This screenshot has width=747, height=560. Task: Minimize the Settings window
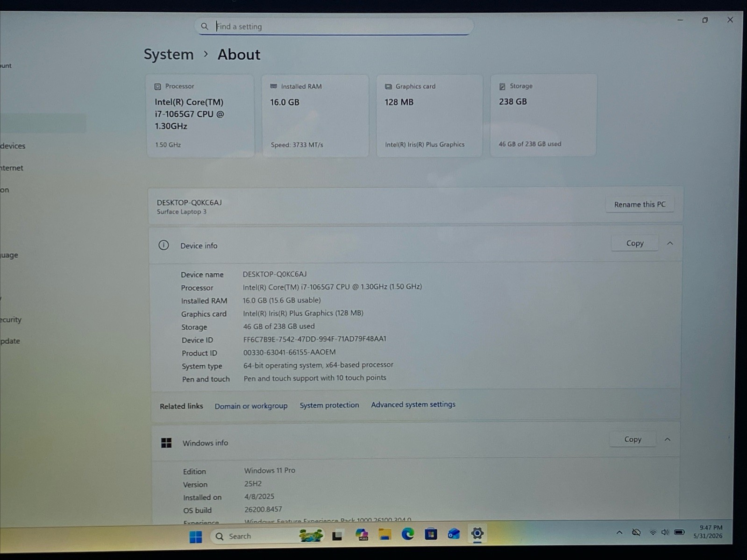pyautogui.click(x=680, y=20)
